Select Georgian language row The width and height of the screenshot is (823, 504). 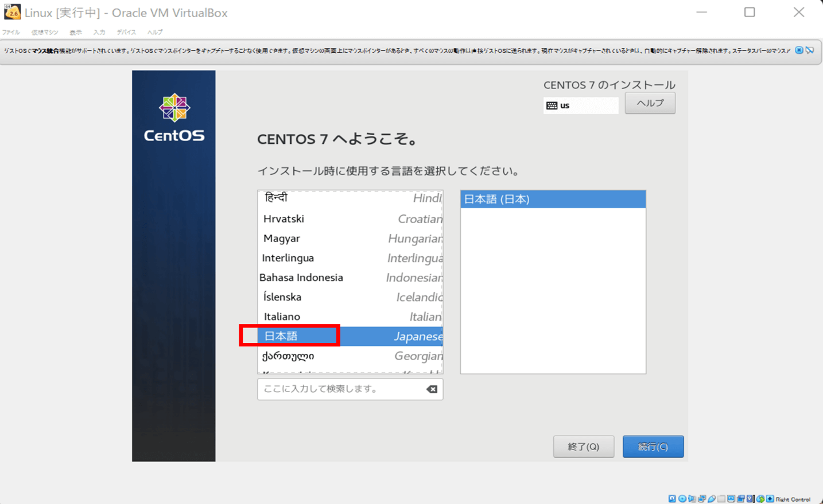pyautogui.click(x=350, y=356)
